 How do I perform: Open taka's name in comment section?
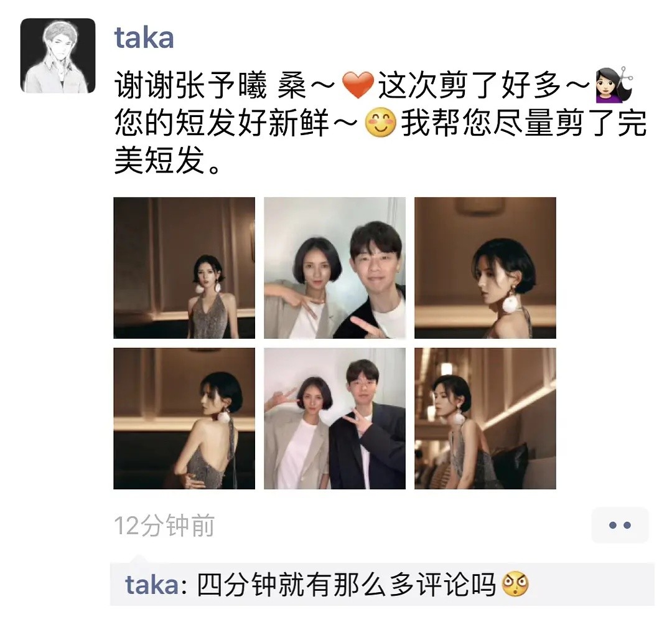(x=152, y=584)
